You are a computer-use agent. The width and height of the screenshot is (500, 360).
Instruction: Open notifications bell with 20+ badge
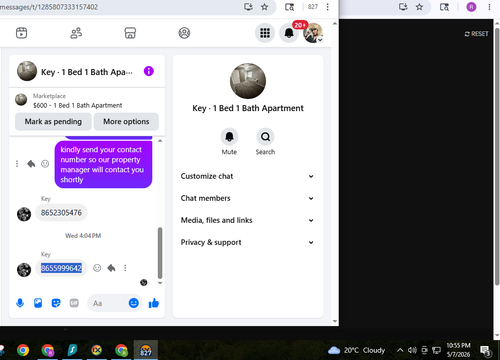[289, 33]
